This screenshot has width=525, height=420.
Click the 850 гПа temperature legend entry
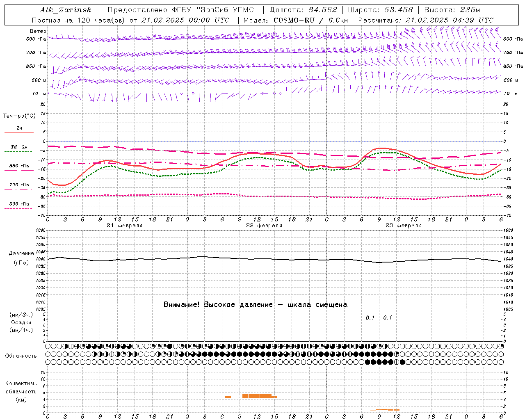pos(19,166)
